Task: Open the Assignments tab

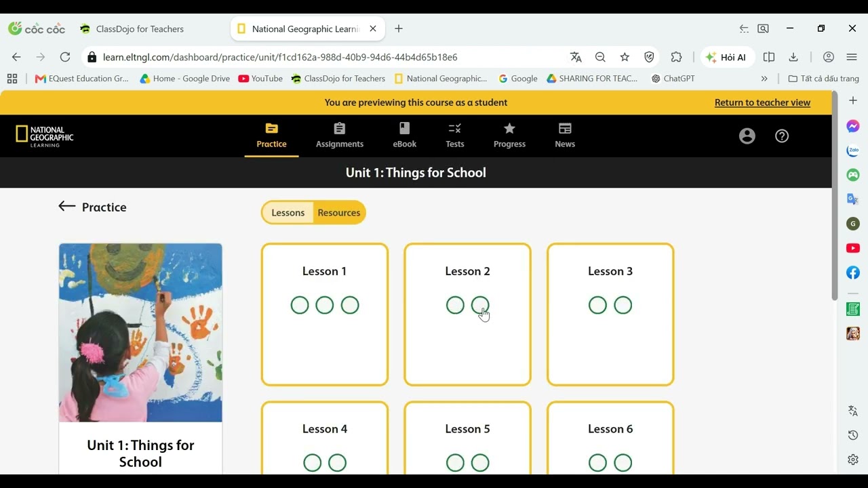Action: coord(340,136)
